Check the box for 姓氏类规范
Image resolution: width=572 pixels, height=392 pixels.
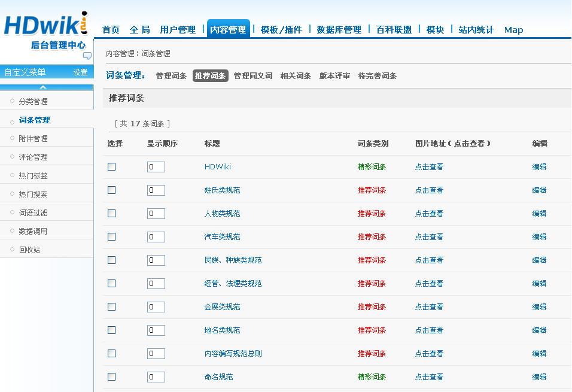coord(112,190)
